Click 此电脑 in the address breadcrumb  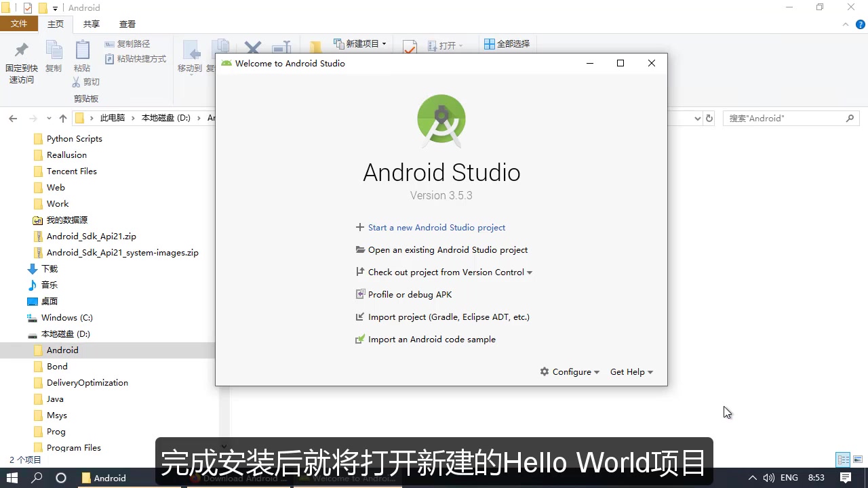tap(113, 118)
